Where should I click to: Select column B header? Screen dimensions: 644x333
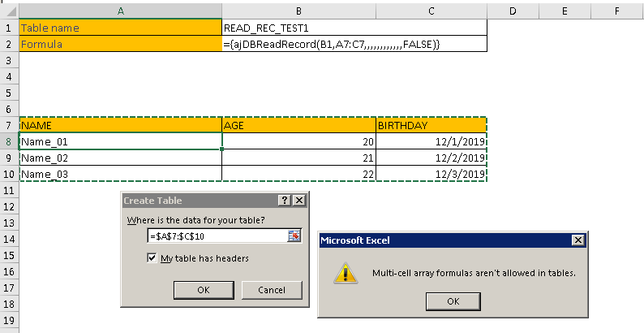tap(299, 10)
